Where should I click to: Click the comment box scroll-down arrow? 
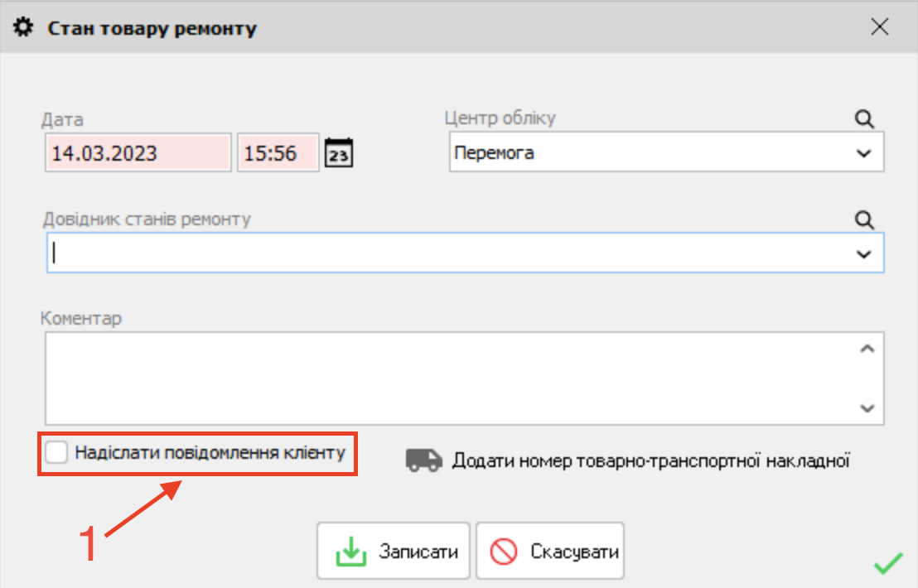[867, 407]
